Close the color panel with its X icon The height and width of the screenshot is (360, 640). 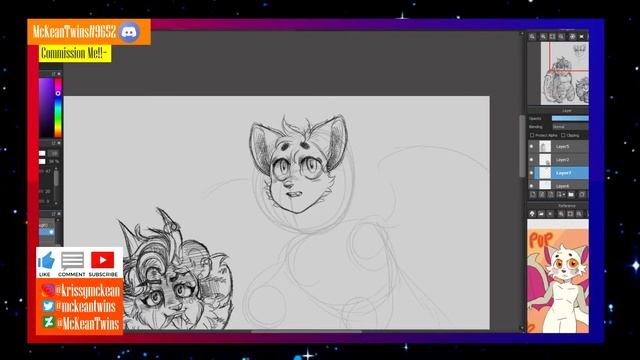[59, 74]
